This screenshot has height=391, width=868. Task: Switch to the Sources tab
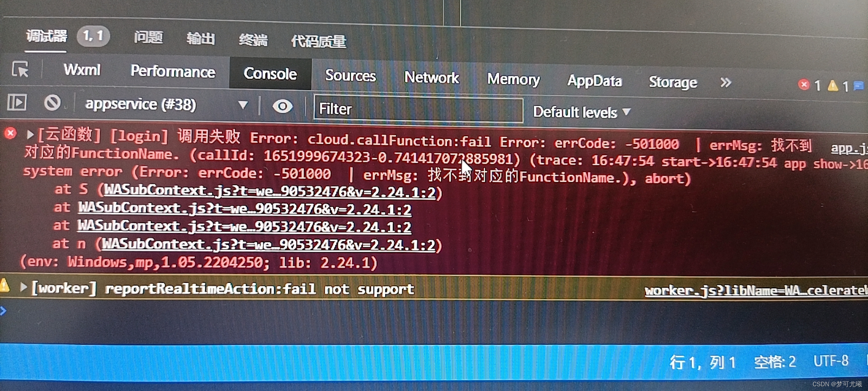(350, 76)
